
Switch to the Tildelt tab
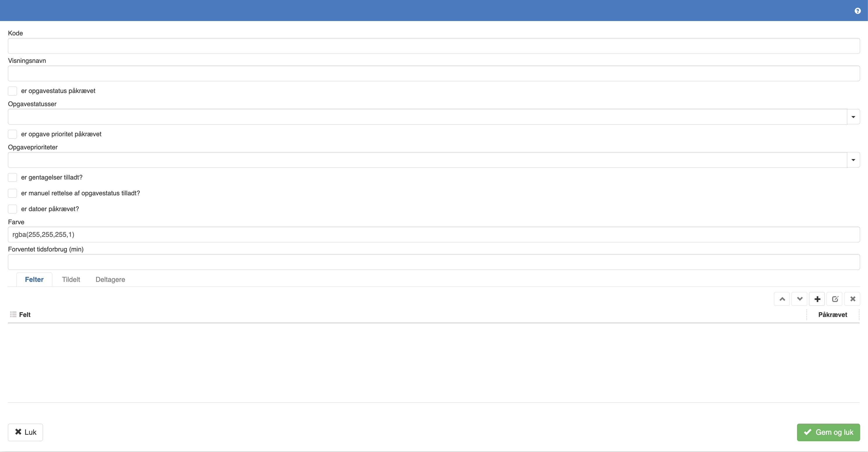coord(71,279)
